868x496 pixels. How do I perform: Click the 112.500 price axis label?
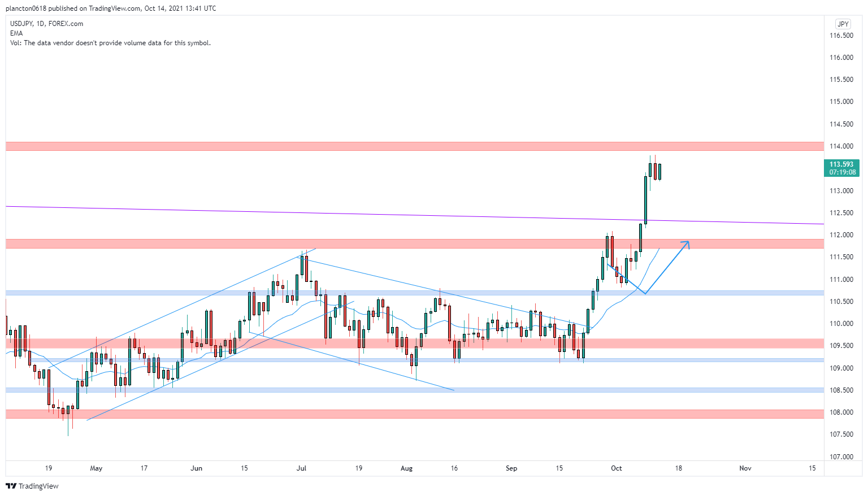(x=841, y=213)
